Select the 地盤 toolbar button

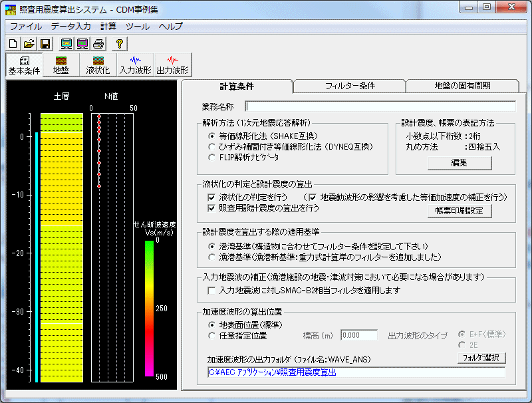[x=61, y=65]
